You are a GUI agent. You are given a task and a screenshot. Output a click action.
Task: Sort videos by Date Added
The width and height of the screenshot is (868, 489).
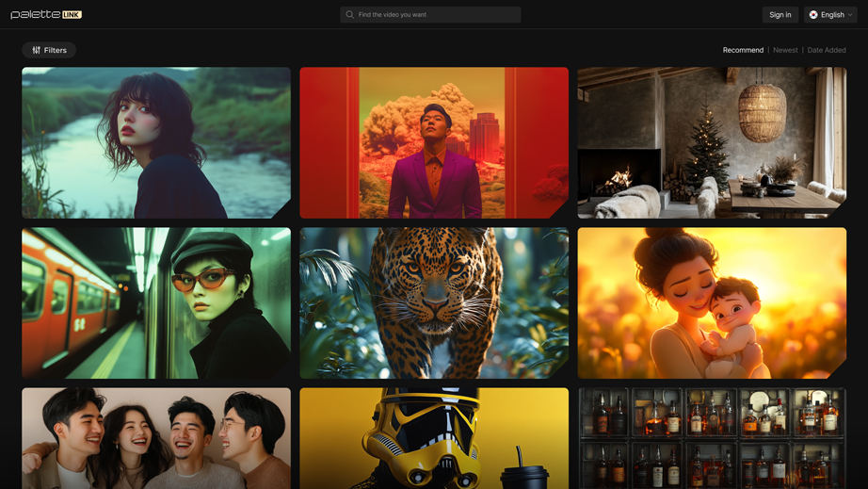pos(827,50)
